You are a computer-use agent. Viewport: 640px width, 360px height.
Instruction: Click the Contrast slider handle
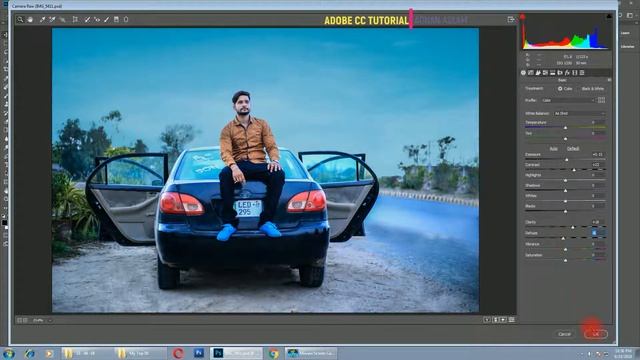pos(574,170)
